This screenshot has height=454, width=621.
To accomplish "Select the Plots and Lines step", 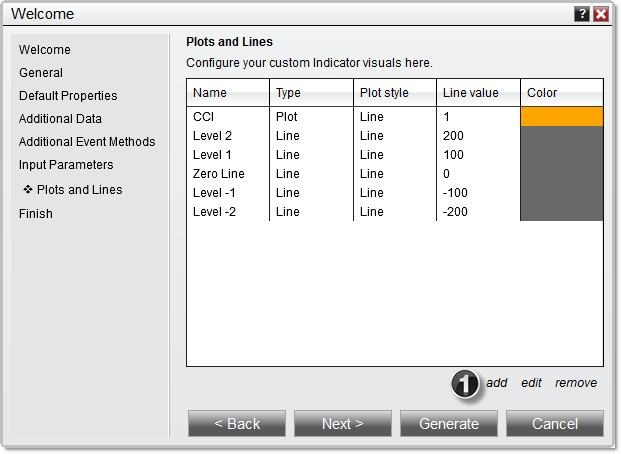I will [x=79, y=190].
